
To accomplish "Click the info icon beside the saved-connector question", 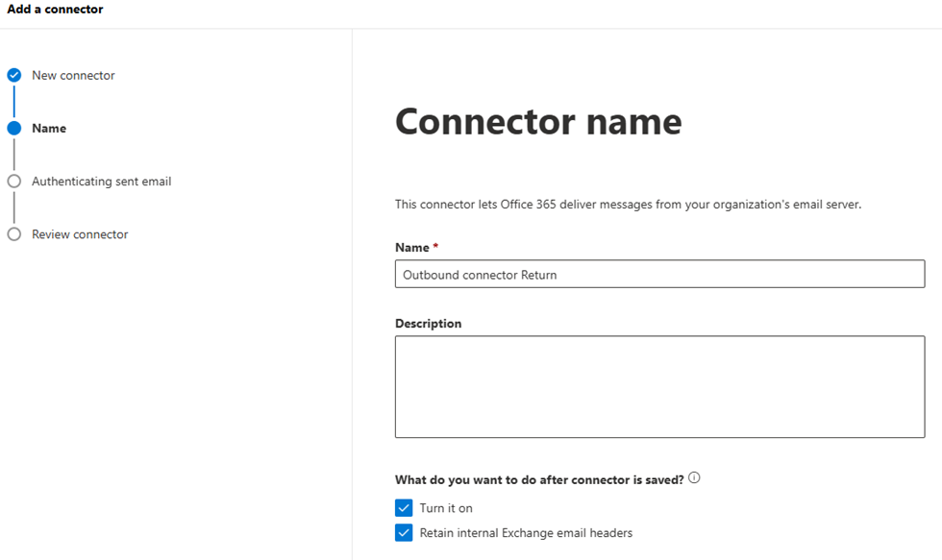I will pyautogui.click(x=694, y=478).
